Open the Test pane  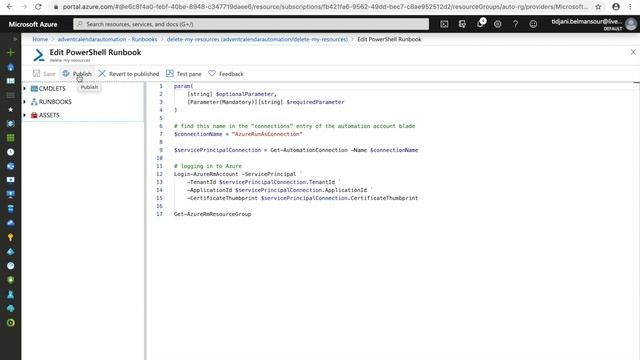coord(184,73)
